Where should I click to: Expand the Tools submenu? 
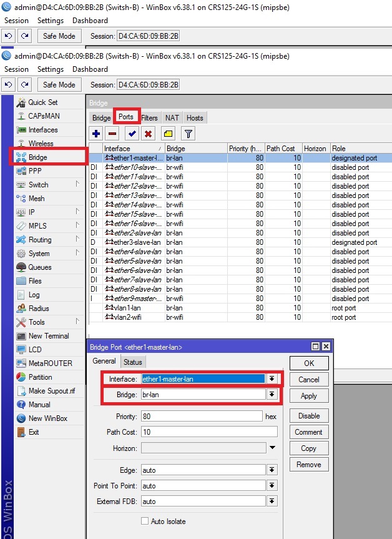click(77, 322)
